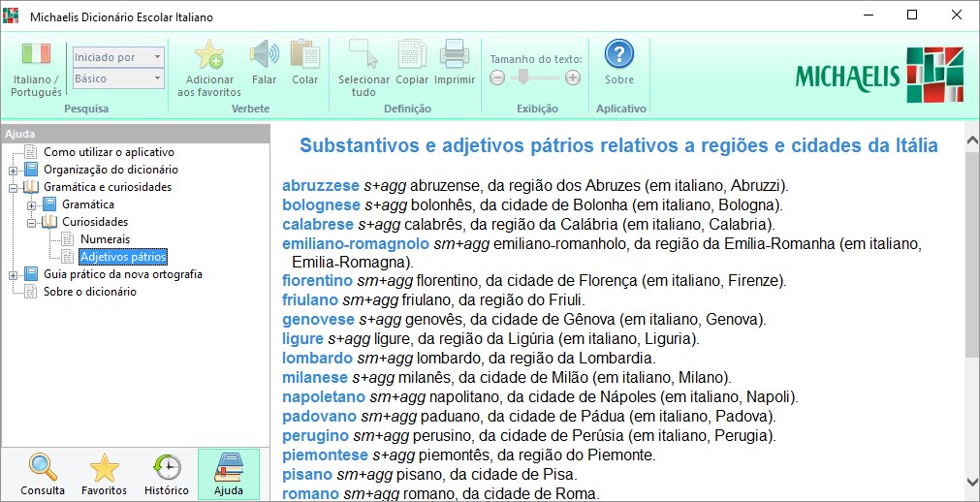The image size is (980, 502).
Task: Click the page icon beside Numerais
Action: [x=68, y=239]
